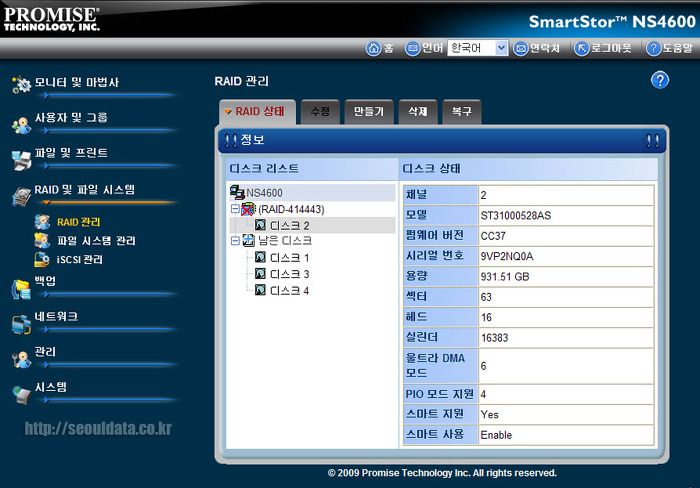
Task: Click the 네트워크 network icon
Action: (21, 324)
